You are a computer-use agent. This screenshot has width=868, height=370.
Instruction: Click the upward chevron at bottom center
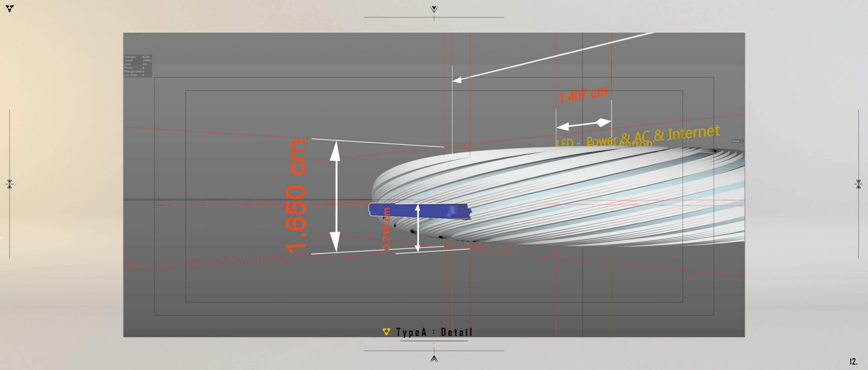click(434, 359)
